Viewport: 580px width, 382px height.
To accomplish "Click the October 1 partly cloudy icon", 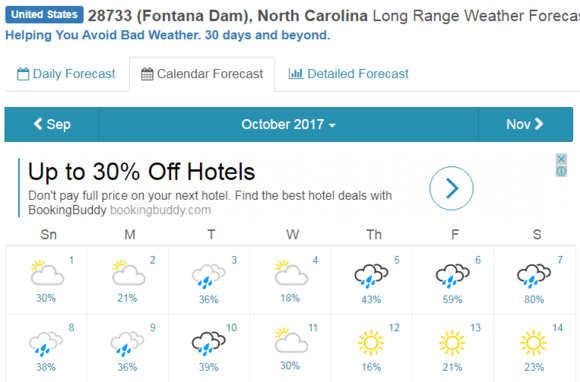I will [47, 273].
